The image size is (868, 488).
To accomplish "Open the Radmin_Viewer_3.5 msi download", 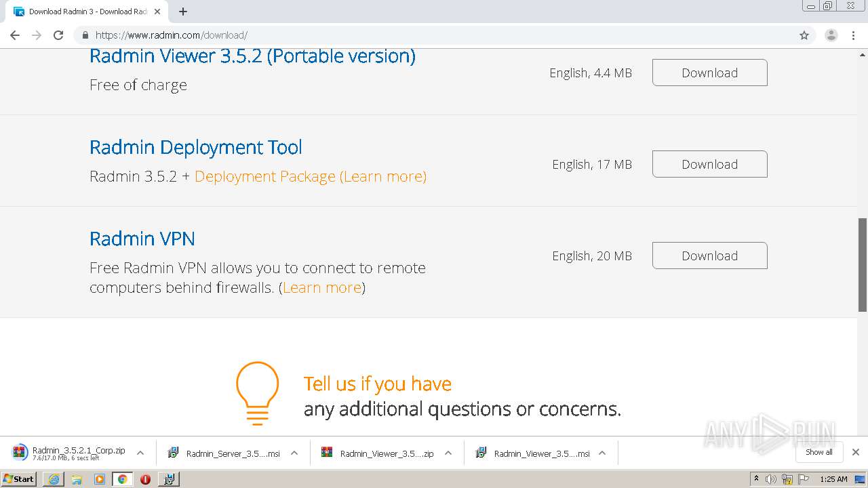I will (x=533, y=453).
